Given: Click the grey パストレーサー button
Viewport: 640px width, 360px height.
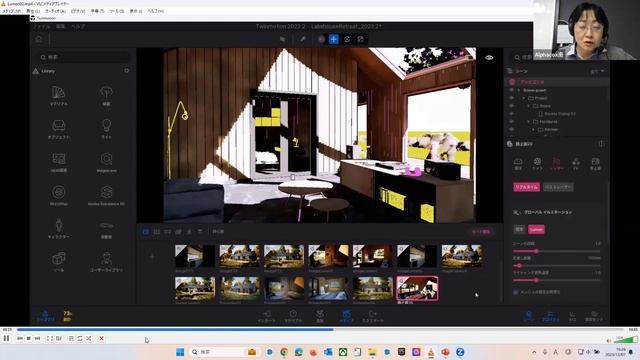Looking at the screenshot, I should (558, 187).
